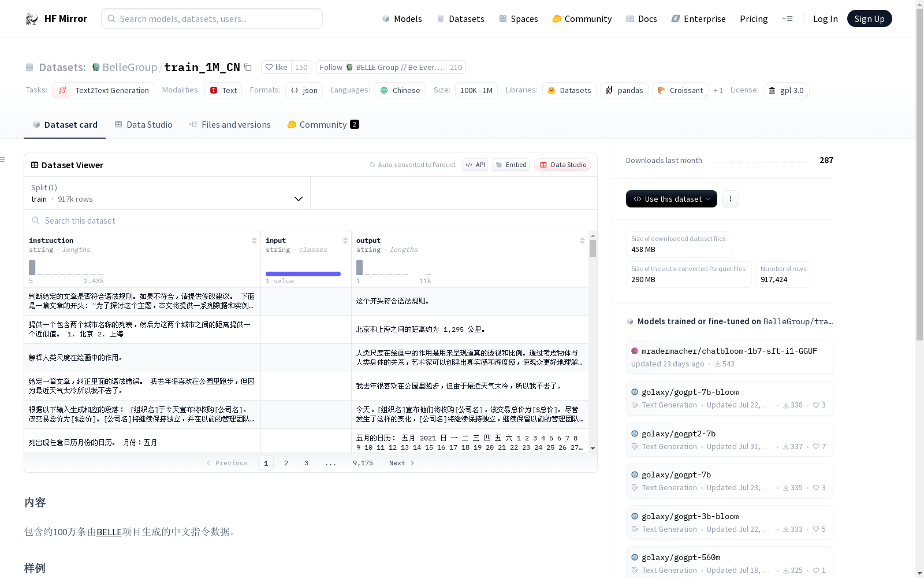Click the output lengths histogram
This screenshot has height=578, width=924.
pyautogui.click(x=393, y=268)
